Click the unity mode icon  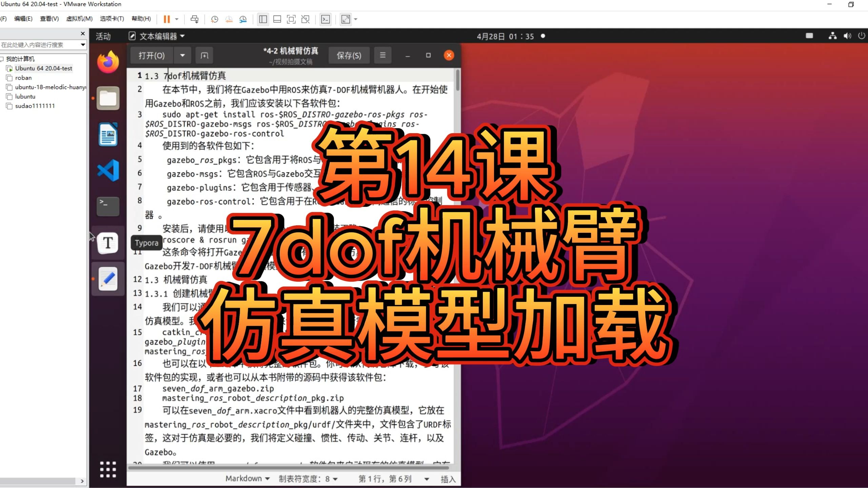pyautogui.click(x=305, y=19)
